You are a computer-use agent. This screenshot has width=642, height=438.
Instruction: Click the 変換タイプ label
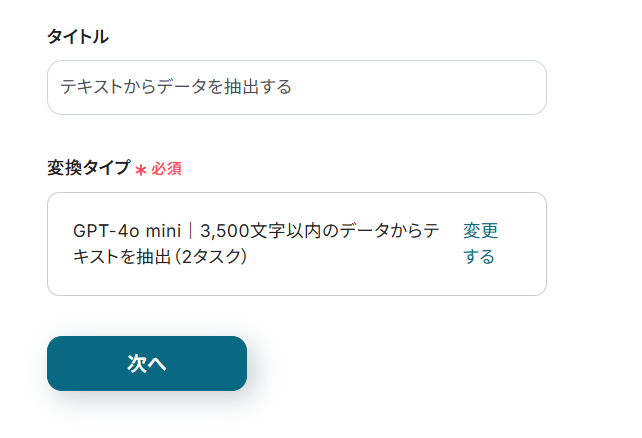pos(88,168)
